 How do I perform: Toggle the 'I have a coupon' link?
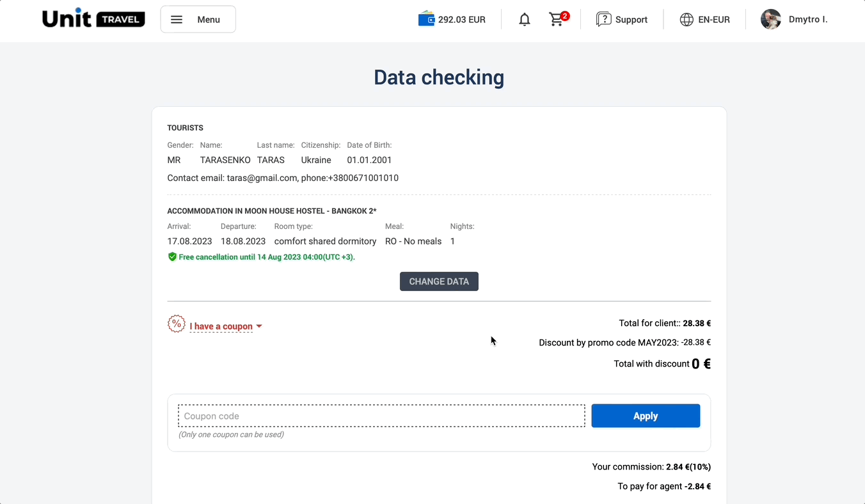(x=221, y=326)
